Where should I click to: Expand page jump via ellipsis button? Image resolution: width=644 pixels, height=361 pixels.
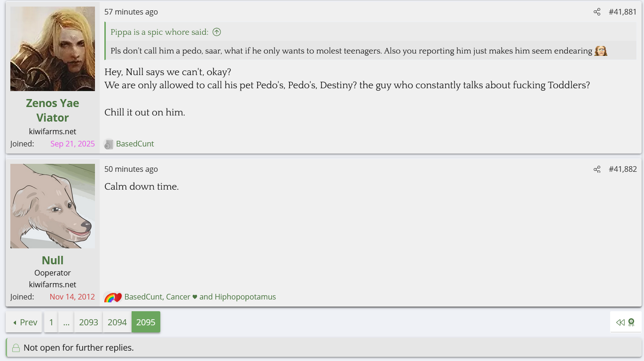pos(66,322)
